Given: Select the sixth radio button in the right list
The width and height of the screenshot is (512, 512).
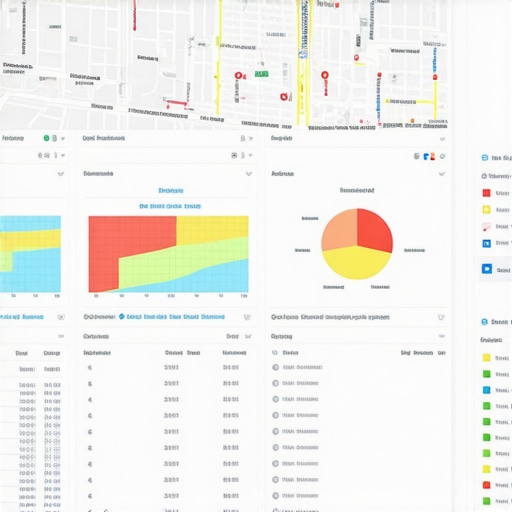Looking at the screenshot, I should click(275, 447).
